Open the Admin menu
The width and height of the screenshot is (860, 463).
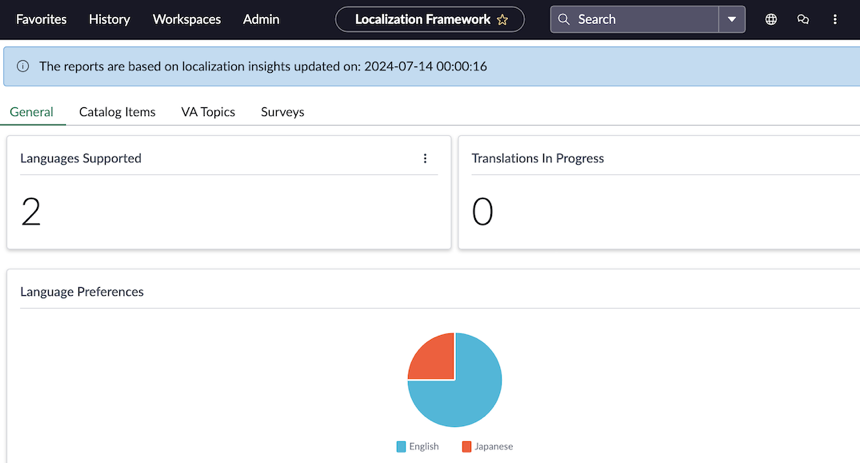[261, 19]
